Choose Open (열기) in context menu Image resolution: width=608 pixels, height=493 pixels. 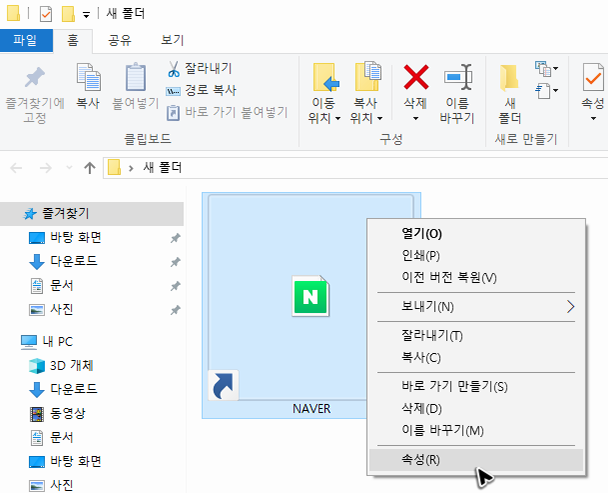(x=476, y=234)
